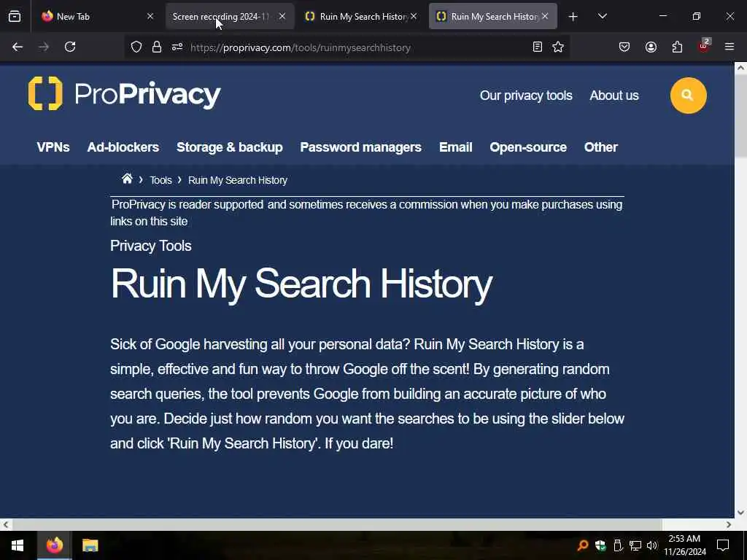Click vertical scrollbar down arrow
The image size is (747, 560).
coord(740,513)
